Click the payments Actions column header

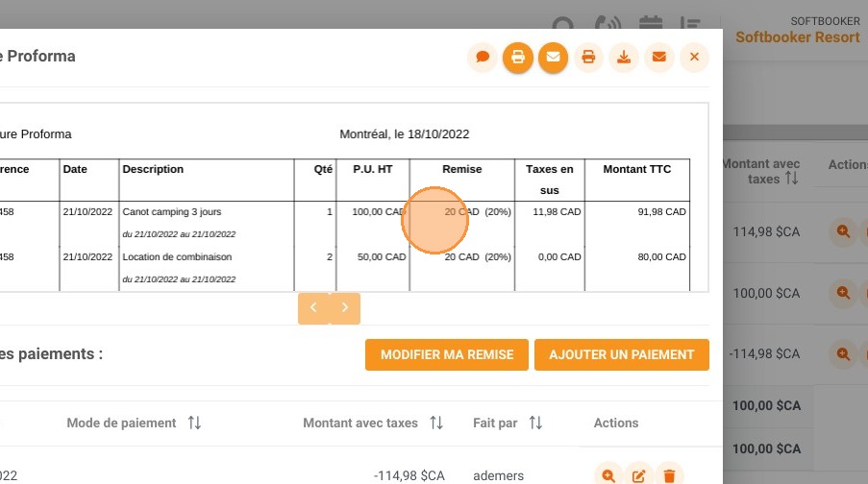click(x=615, y=423)
